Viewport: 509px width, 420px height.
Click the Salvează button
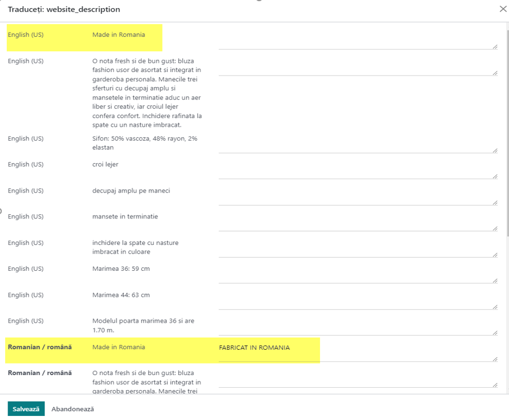pyautogui.click(x=26, y=408)
